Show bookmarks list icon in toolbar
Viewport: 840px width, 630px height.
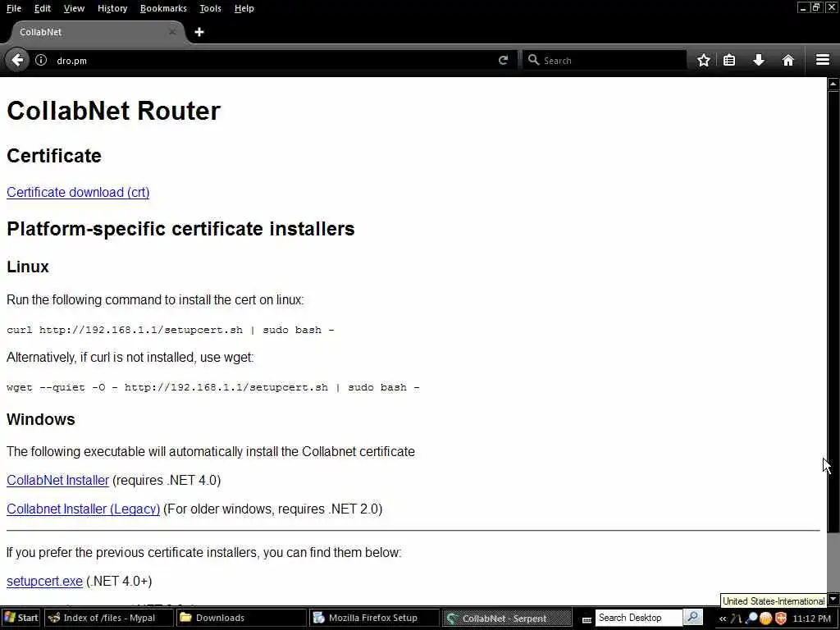tap(729, 60)
